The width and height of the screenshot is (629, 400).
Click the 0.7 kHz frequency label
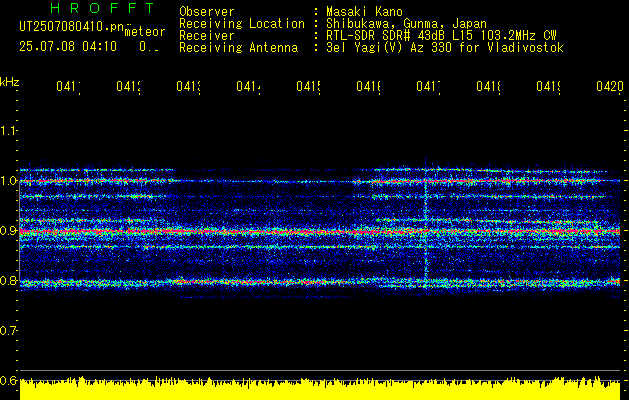coord(8,330)
